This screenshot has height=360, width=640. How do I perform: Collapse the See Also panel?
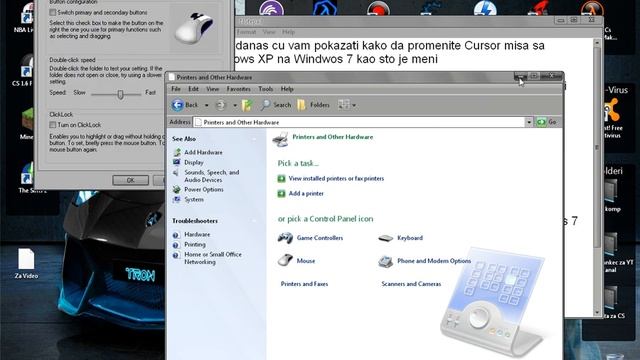(254, 139)
